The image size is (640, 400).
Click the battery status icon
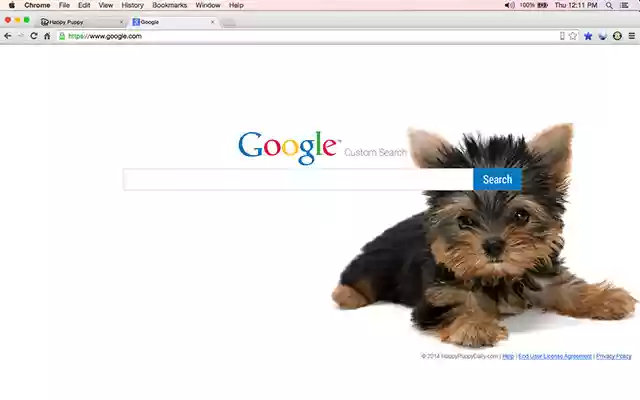(x=542, y=5)
